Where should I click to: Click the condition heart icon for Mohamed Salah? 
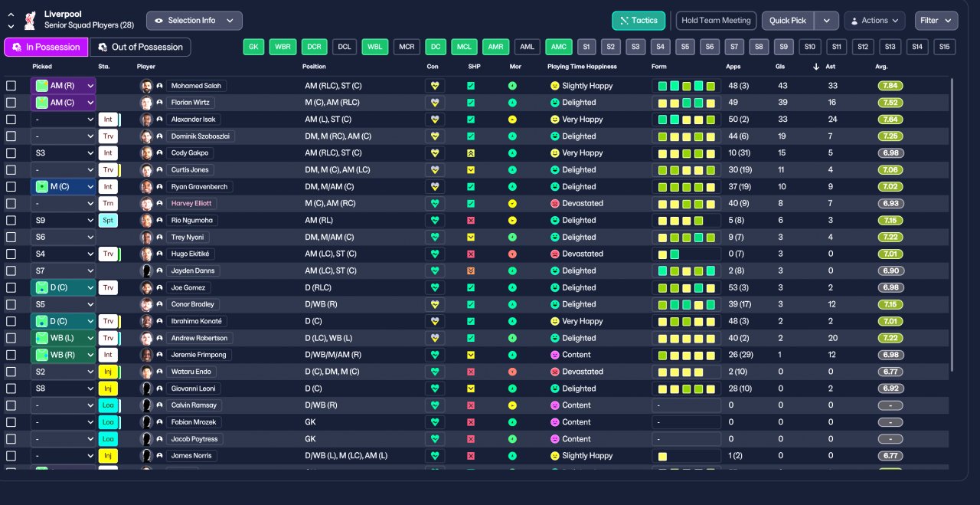pos(435,86)
